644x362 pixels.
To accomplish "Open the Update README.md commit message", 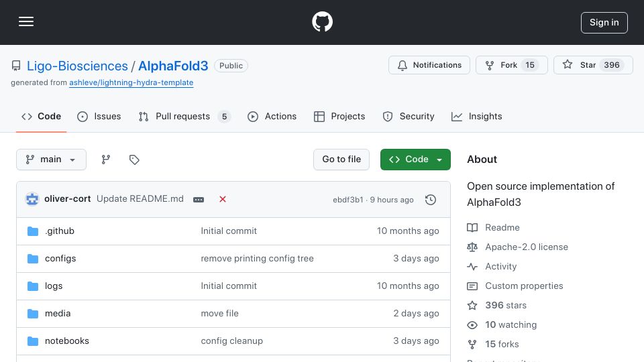I will click(140, 198).
